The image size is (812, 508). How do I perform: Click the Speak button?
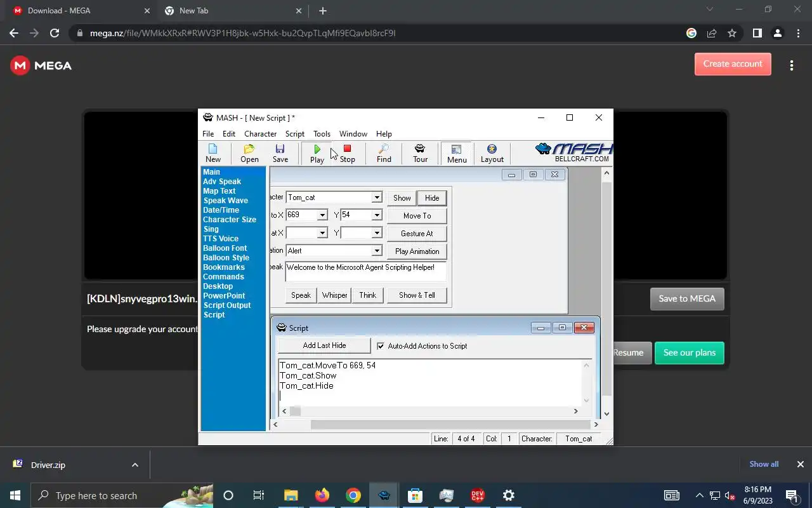coord(301,295)
